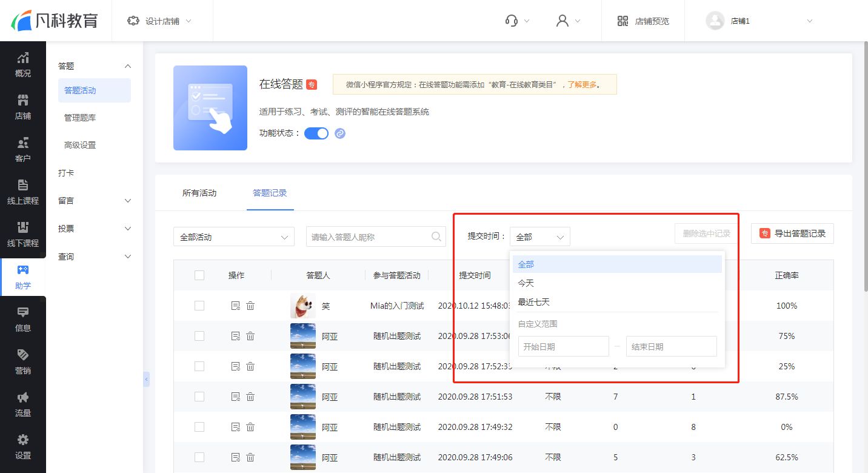The width and height of the screenshot is (868, 473).
Task: Open 打卡 menu item
Action: pos(66,173)
